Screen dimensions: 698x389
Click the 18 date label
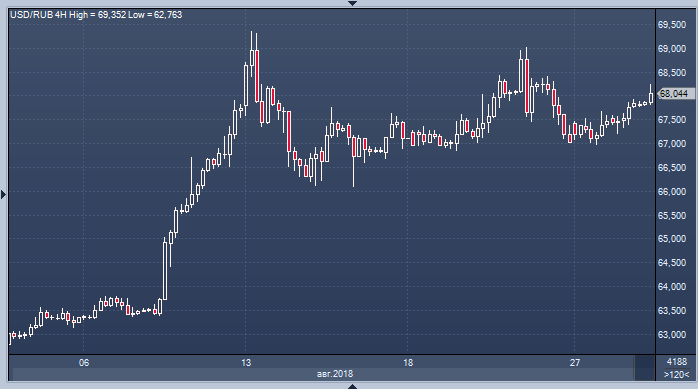pos(408,363)
